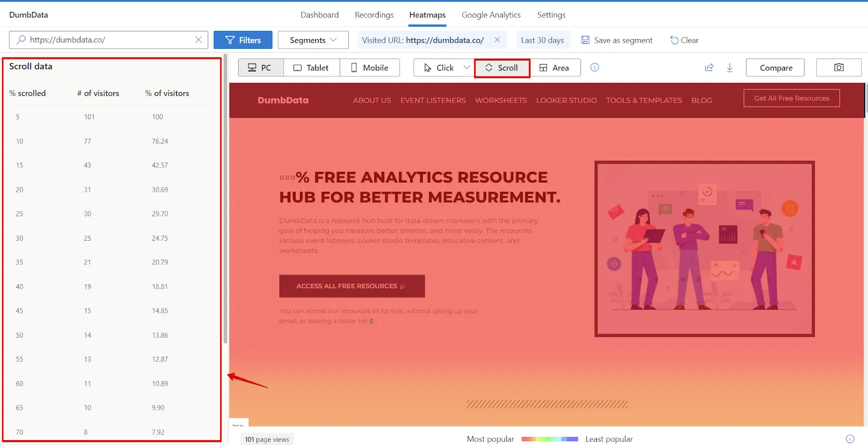Image resolution: width=868 pixels, height=445 pixels.
Task: Select the Area heatmap type
Action: (x=554, y=68)
